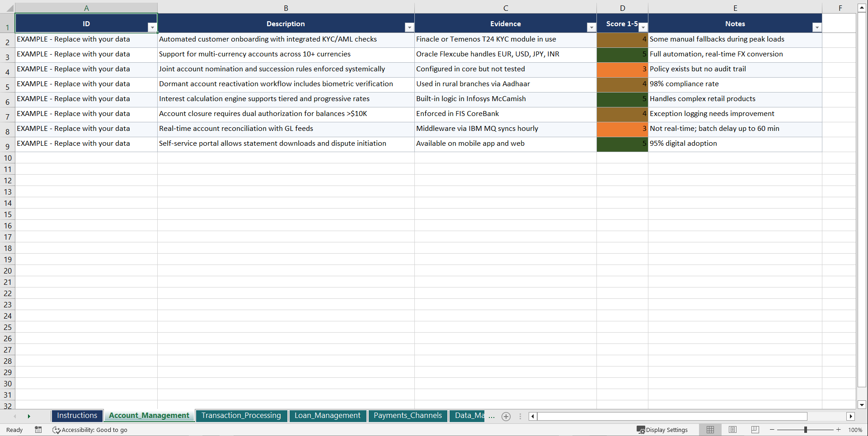
Task: Zoom in with the plus icon
Action: pos(839,430)
